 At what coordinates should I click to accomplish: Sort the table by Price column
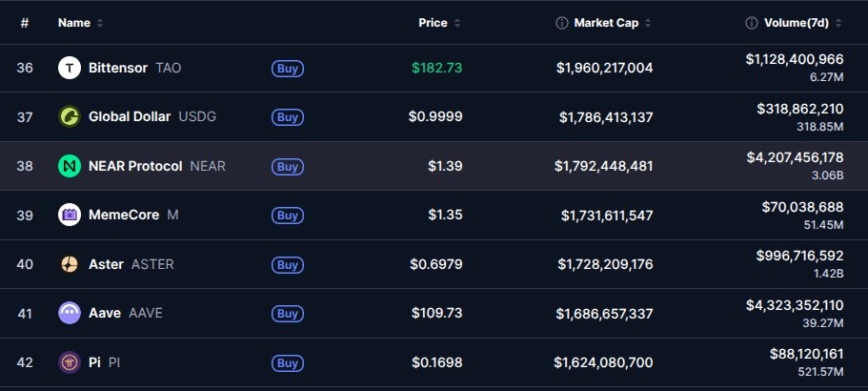(x=434, y=23)
